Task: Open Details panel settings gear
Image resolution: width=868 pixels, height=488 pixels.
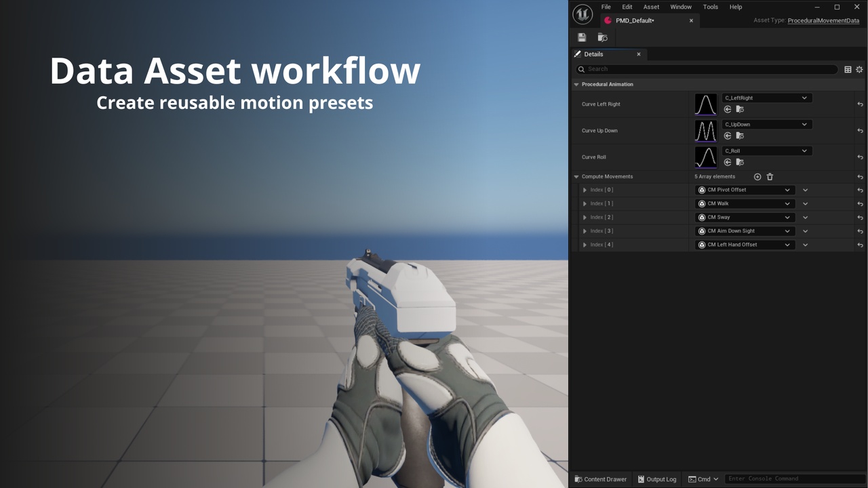Action: (859, 69)
